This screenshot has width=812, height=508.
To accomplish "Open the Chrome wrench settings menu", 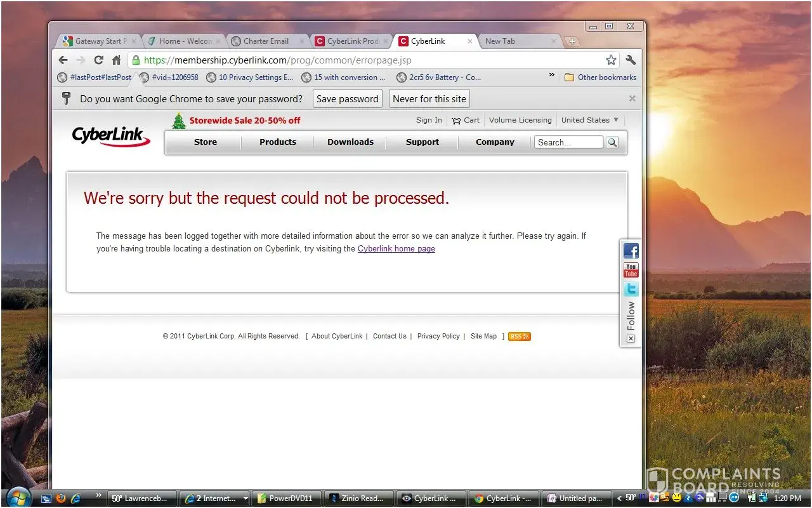I will (630, 60).
